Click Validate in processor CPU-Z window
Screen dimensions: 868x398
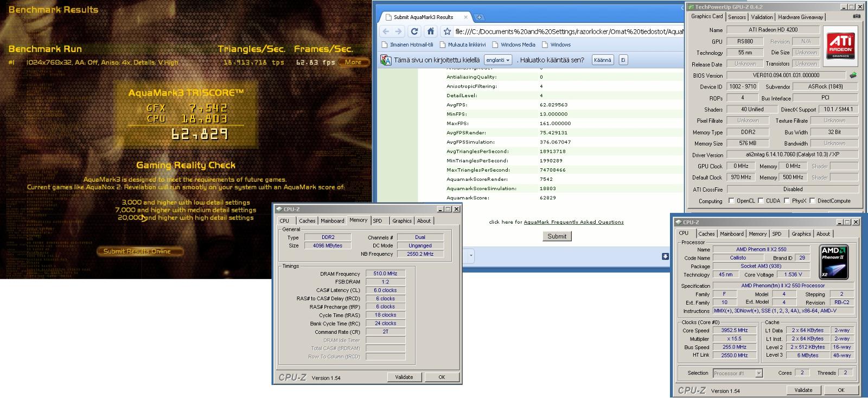(x=803, y=390)
